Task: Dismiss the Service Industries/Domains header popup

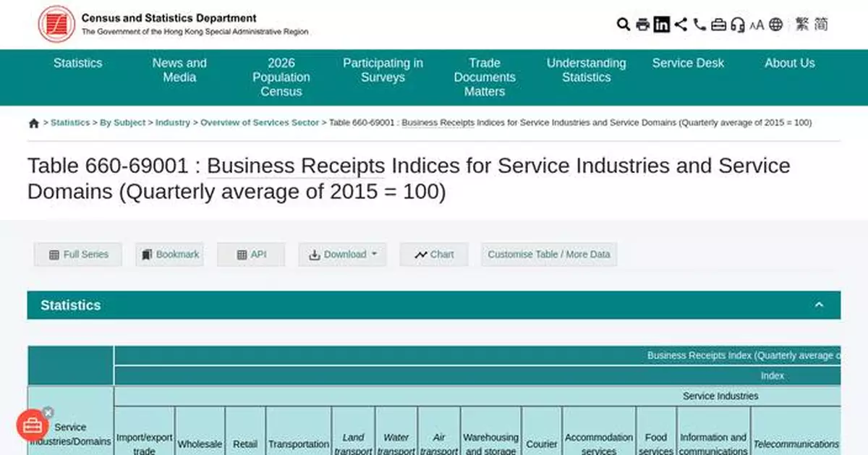Action: (48, 412)
